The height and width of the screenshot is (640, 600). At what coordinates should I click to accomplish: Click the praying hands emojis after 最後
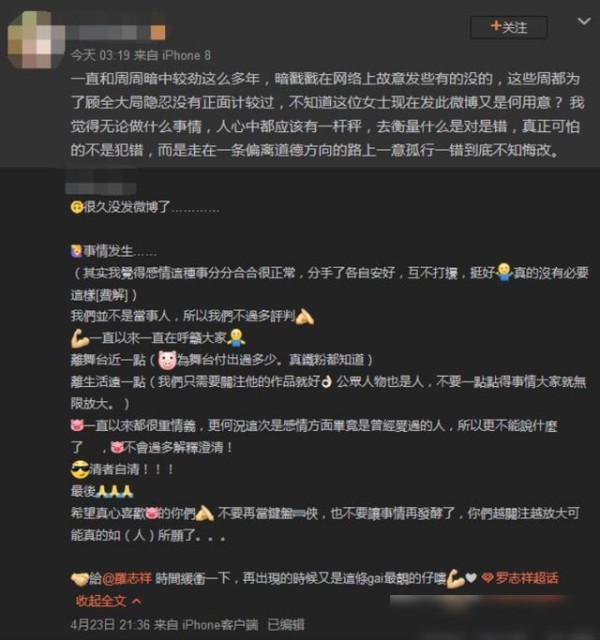[x=114, y=491]
